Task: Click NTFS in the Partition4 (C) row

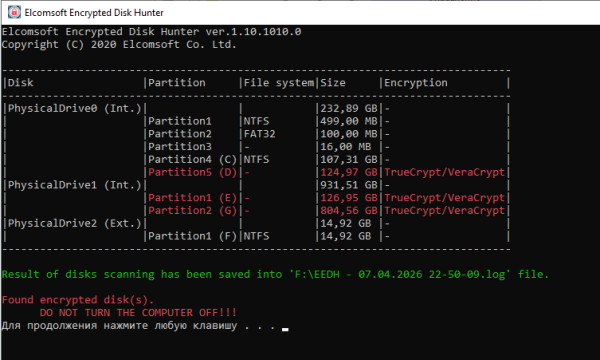Action: 256,159
